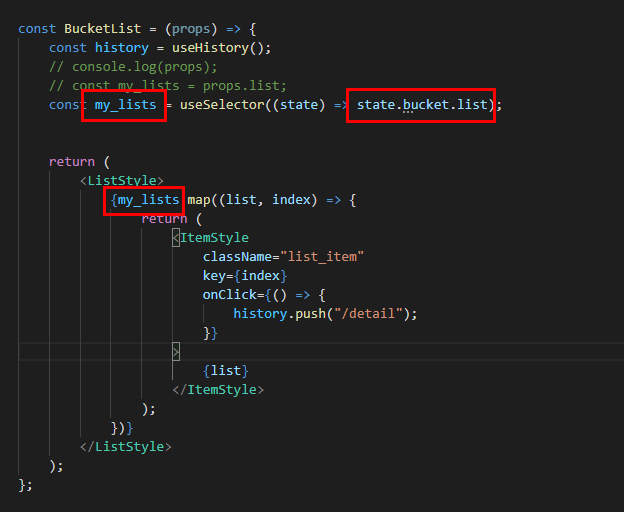Click the closing ListStyle tag
Image resolution: width=624 pixels, height=512 pixels.
pos(126,447)
